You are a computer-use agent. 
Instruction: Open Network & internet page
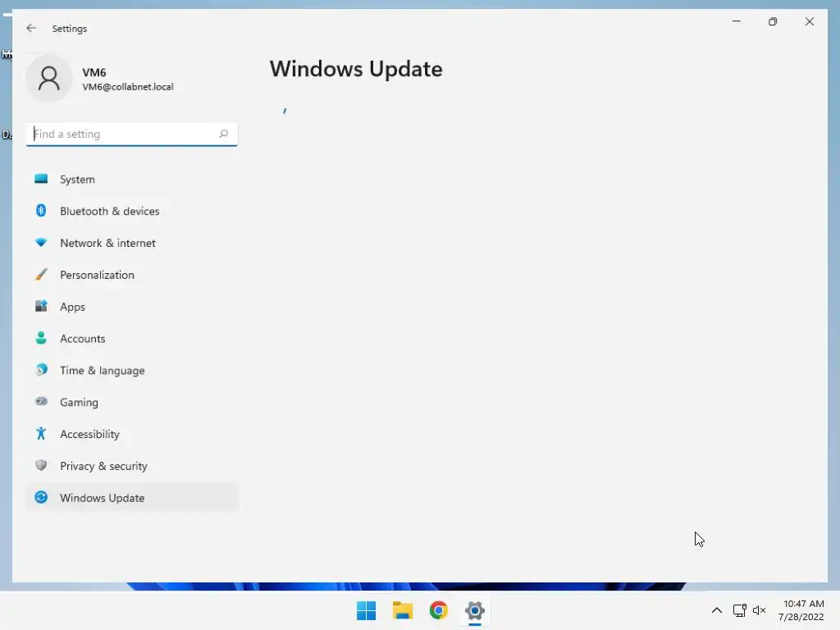[x=107, y=243]
